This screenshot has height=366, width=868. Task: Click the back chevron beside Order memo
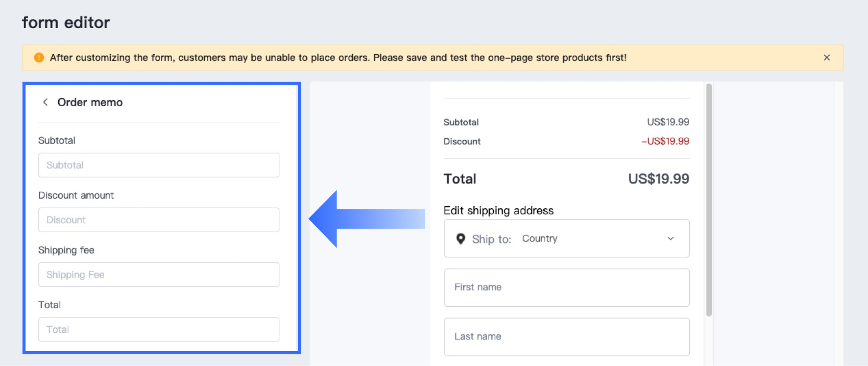coord(45,102)
